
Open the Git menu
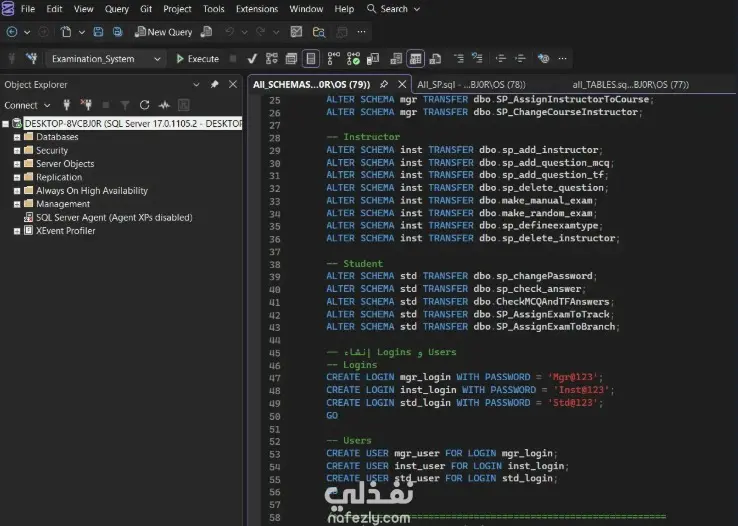pos(146,9)
